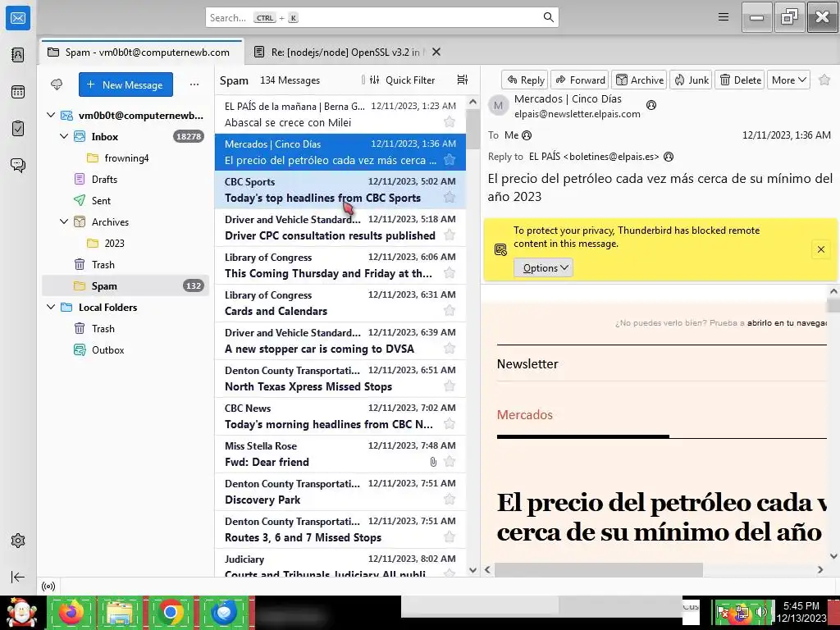
Task: Open the Calendar sidebar icon
Action: (18, 92)
